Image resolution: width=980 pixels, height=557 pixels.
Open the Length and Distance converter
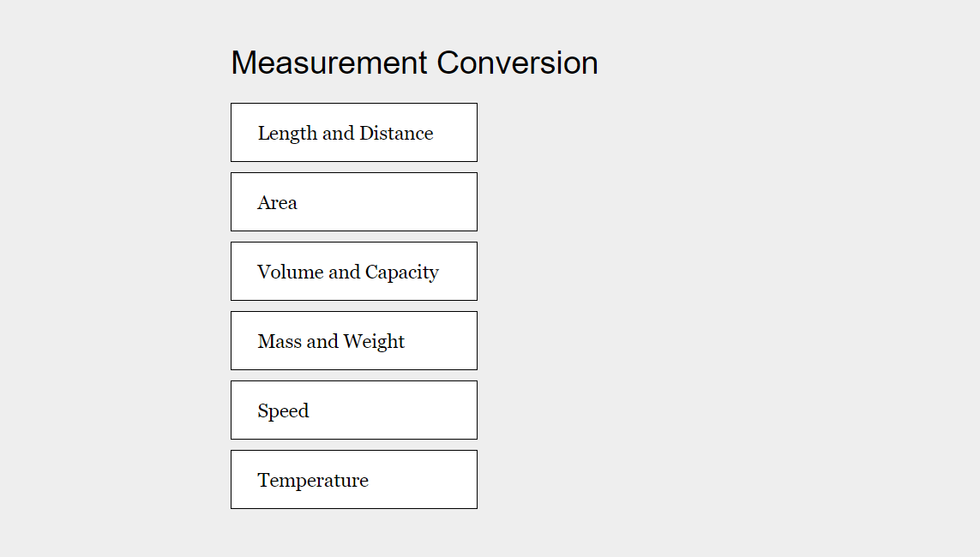tap(353, 132)
